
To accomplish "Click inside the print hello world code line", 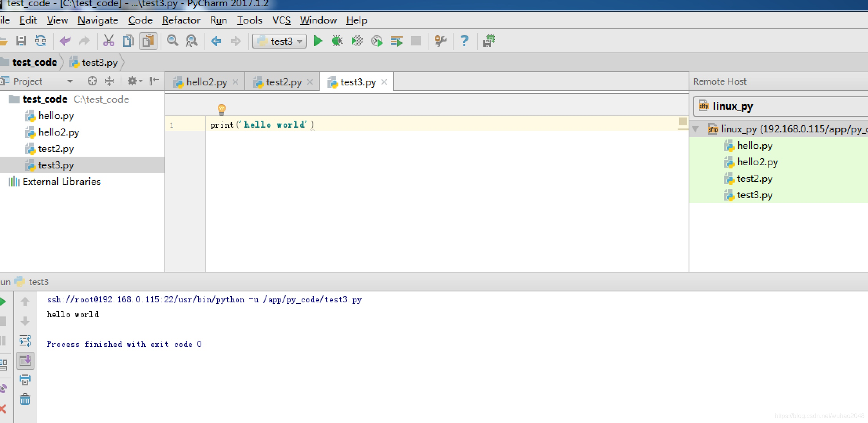I will 262,125.
